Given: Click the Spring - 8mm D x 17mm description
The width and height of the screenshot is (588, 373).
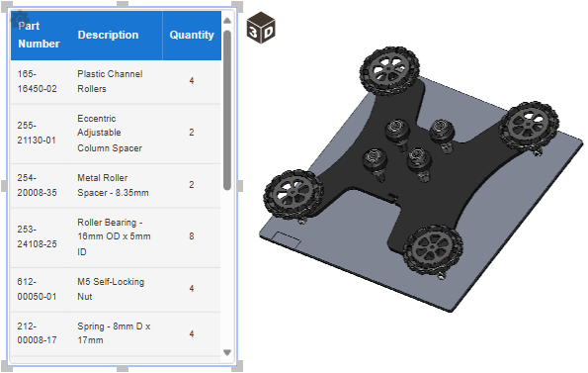Looking at the screenshot, I should [114, 333].
